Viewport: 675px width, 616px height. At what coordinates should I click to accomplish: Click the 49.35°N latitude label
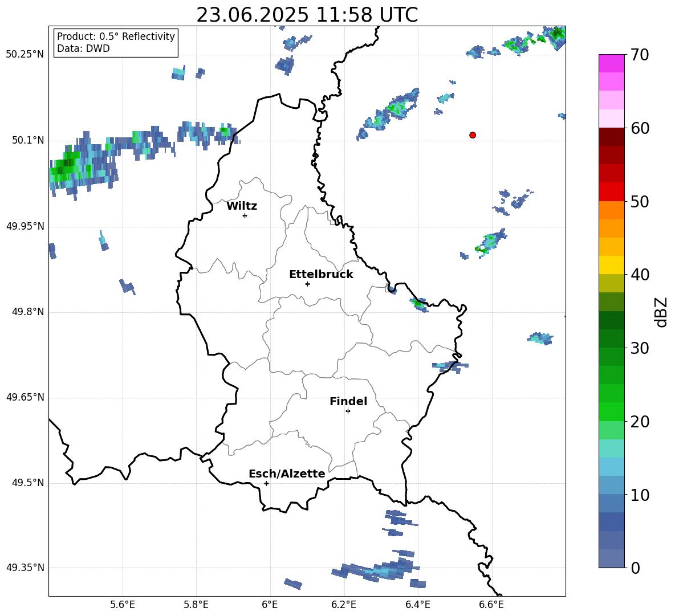(25, 568)
